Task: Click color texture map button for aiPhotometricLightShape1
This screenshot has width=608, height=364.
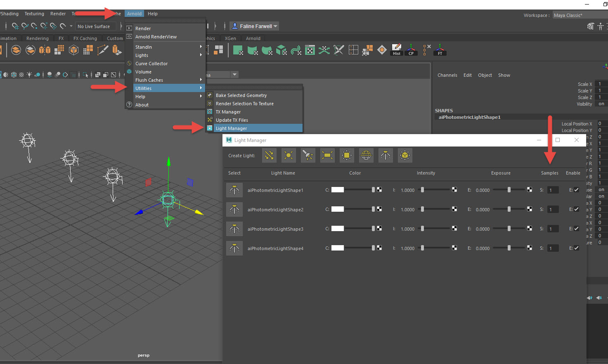Action: 379,190
